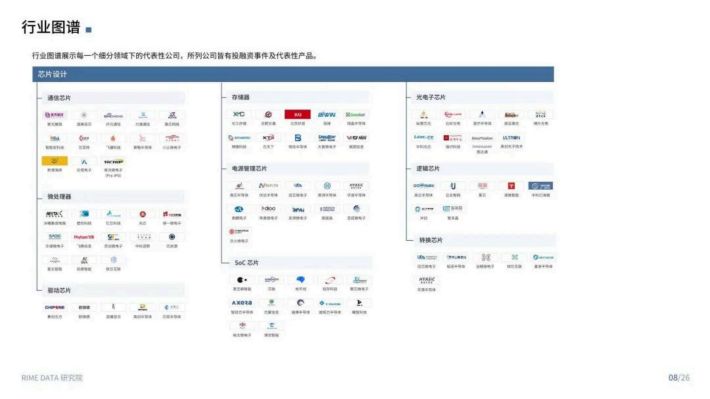Click the Chipone logo under 驱动芯片

click(x=54, y=307)
